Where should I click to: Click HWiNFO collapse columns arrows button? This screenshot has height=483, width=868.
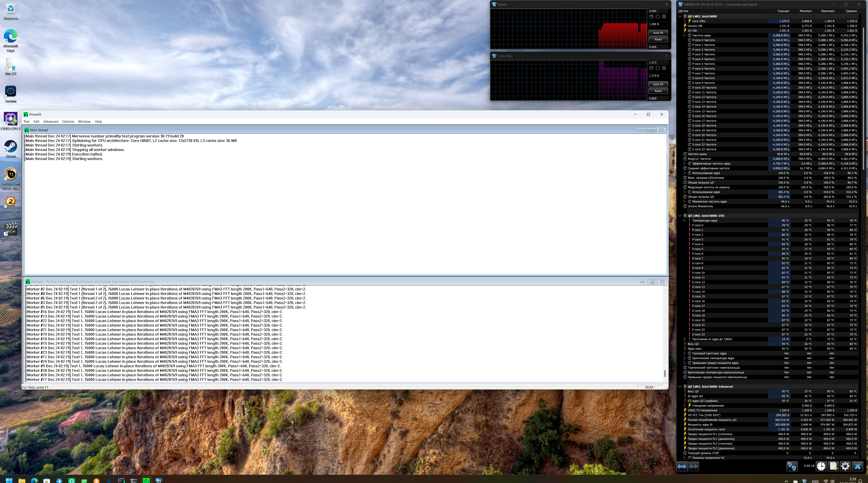point(693,467)
